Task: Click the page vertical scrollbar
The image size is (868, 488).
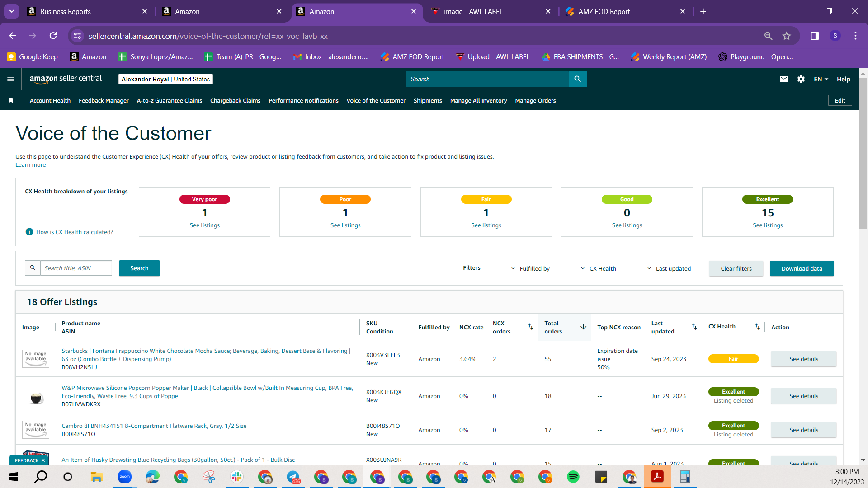Action: 863,154
